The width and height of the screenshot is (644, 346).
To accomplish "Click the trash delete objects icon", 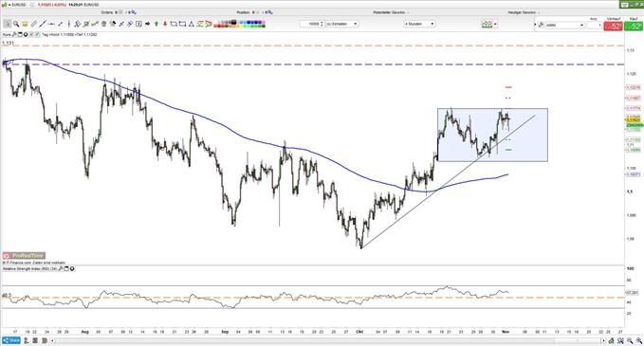I will pyautogui.click(x=103, y=24).
